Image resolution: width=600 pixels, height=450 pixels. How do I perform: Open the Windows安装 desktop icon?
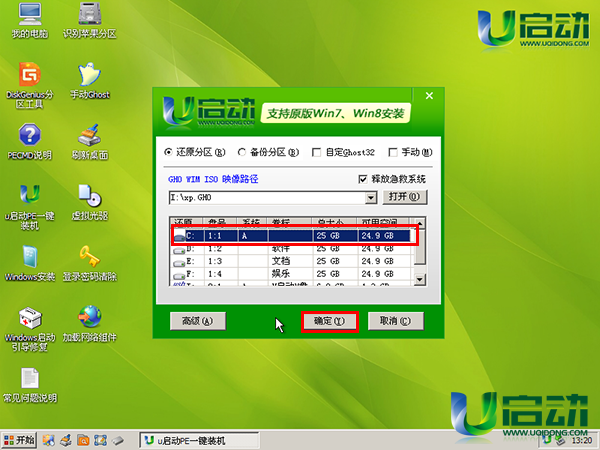30,262
